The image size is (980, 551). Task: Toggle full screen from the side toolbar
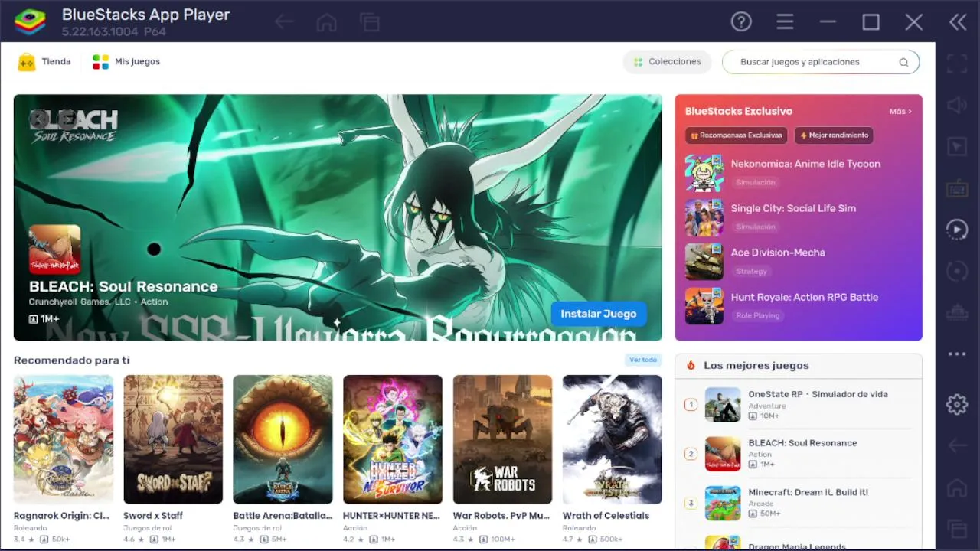pos(957,64)
